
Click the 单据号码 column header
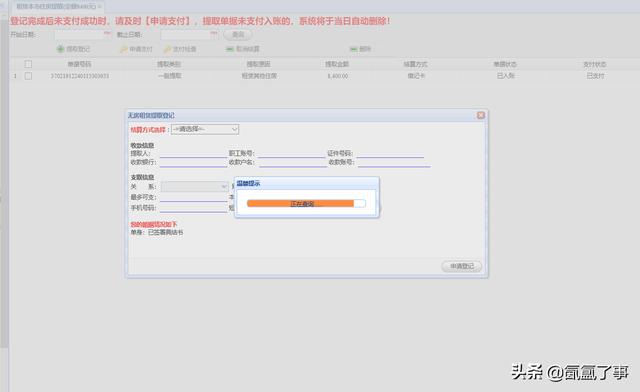[80, 64]
